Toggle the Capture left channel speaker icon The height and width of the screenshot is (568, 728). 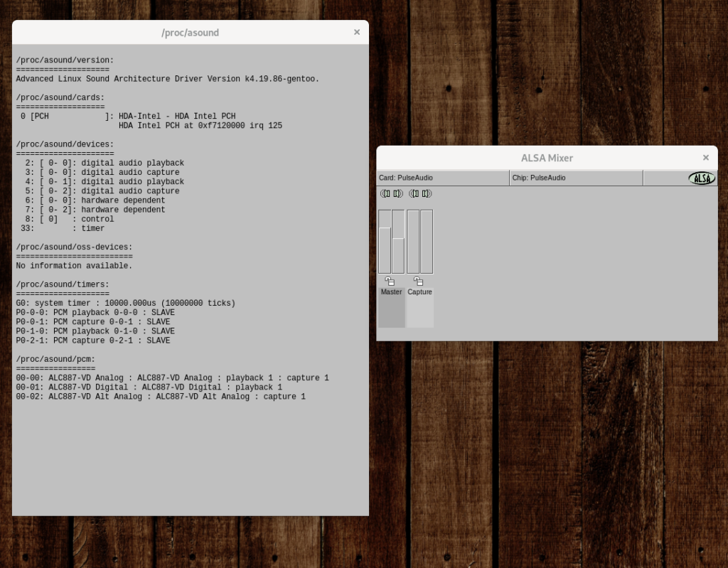point(414,193)
